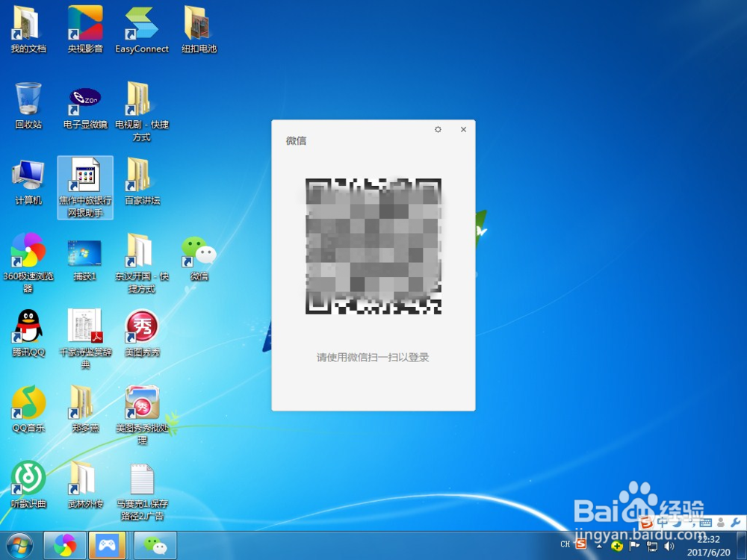Select the 纽扣电池 folder icon
Viewport: 747px width, 560px height.
(199, 30)
